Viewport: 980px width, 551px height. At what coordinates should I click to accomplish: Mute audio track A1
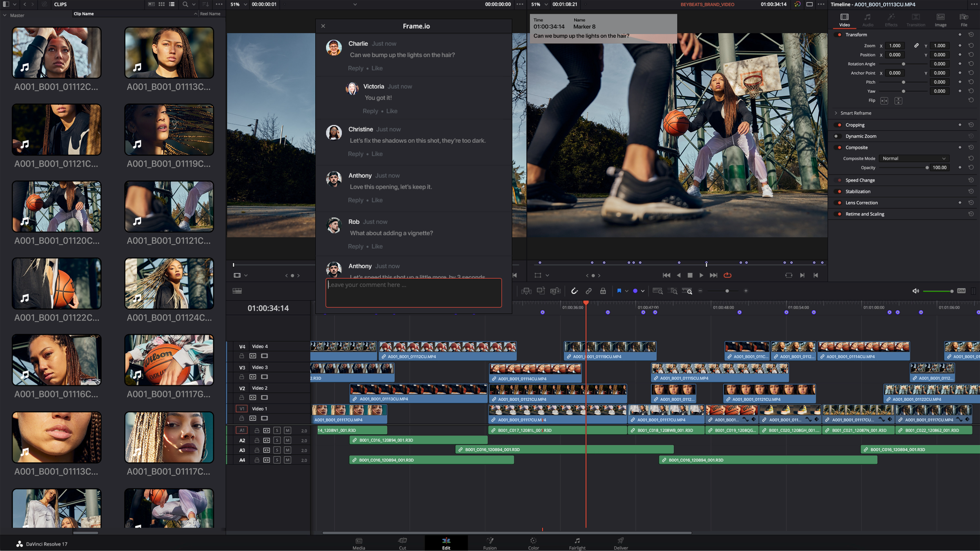[287, 431]
